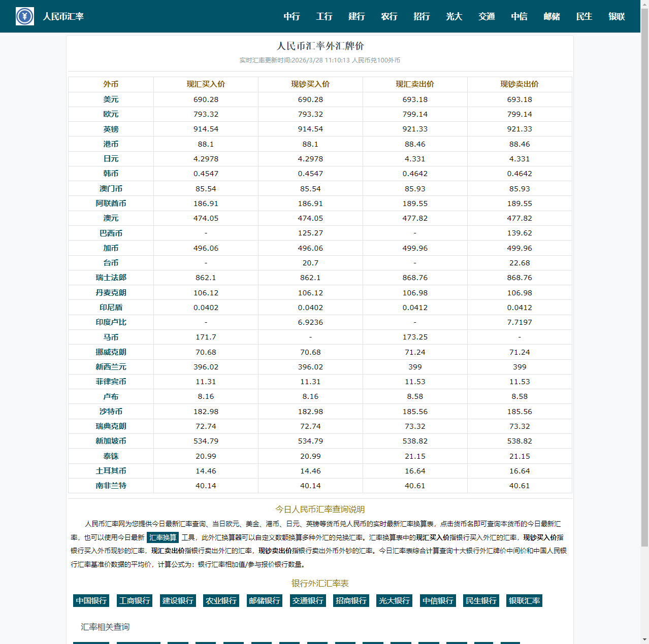Click the yuan logo icon in header

pyautogui.click(x=24, y=16)
